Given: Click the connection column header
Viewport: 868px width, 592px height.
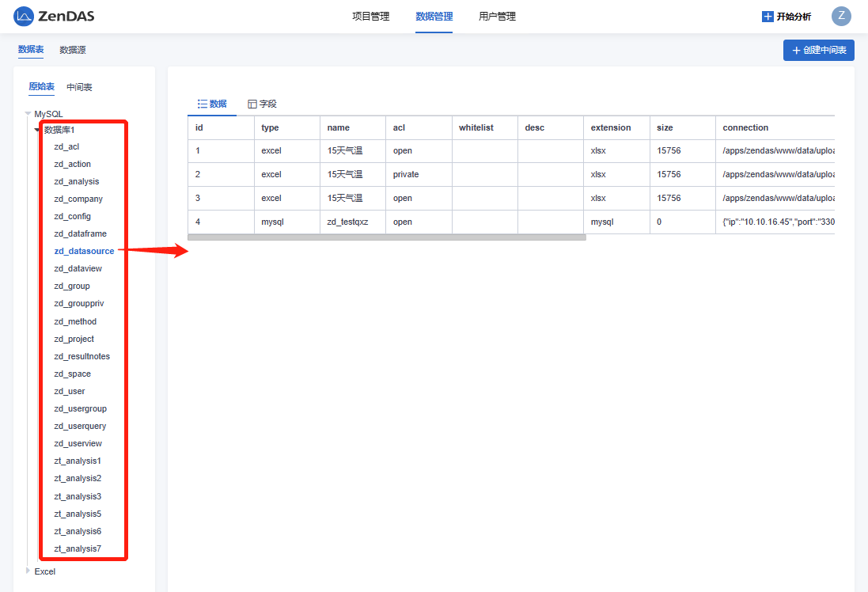Looking at the screenshot, I should tap(745, 127).
